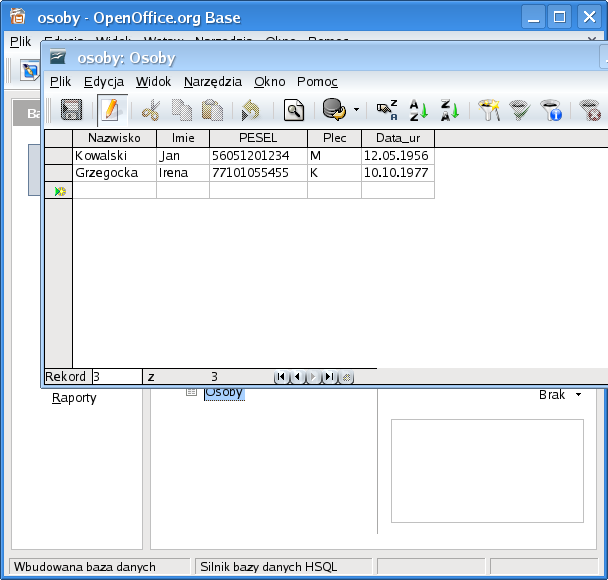Go to first record button
The width and height of the screenshot is (608, 580).
(x=281, y=377)
